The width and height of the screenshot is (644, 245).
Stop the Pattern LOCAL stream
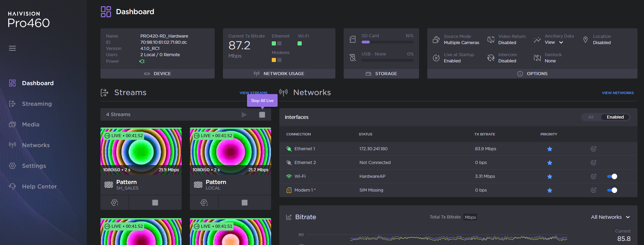[x=245, y=203]
